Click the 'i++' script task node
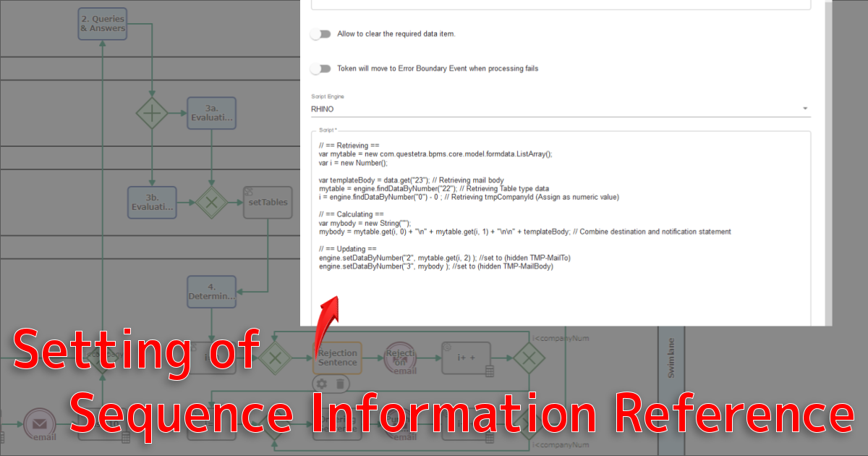Viewport: 868px width, 456px height. [x=467, y=358]
